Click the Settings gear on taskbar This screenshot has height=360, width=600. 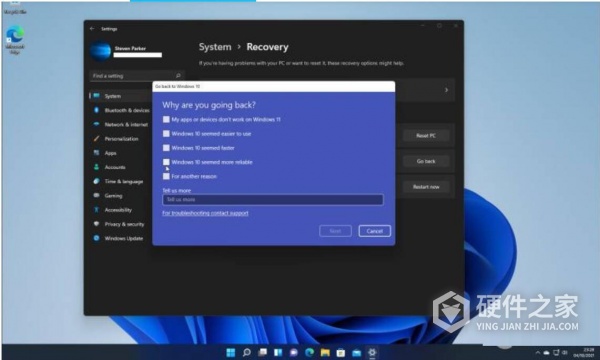point(372,352)
